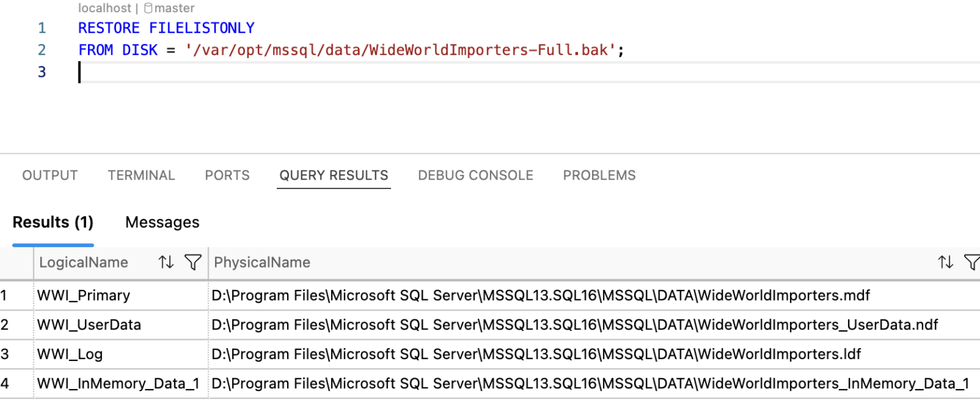Open the OUTPUT panel tab
This screenshot has width=980, height=405.
[x=50, y=175]
